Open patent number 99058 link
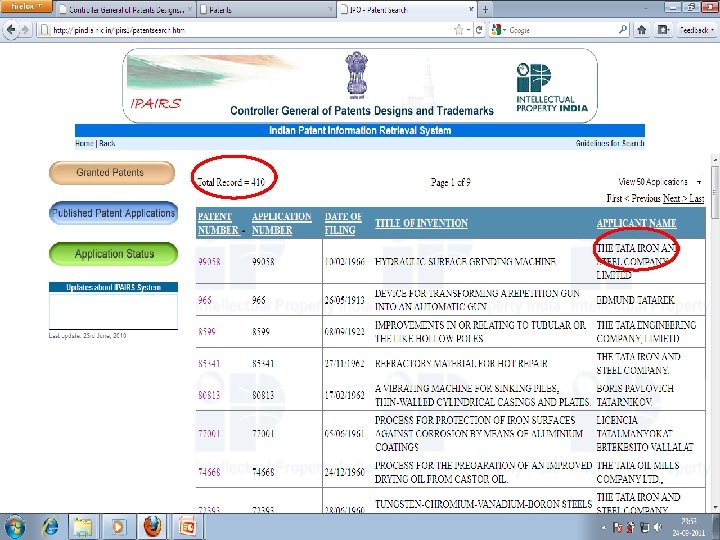 [x=209, y=262]
